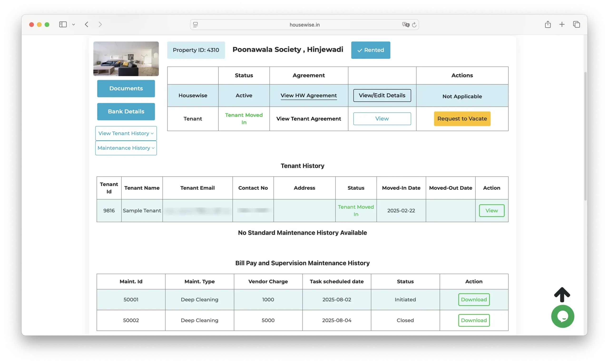The height and width of the screenshot is (364, 609).
Task: Click the View HW Agreement link
Action: click(x=309, y=96)
